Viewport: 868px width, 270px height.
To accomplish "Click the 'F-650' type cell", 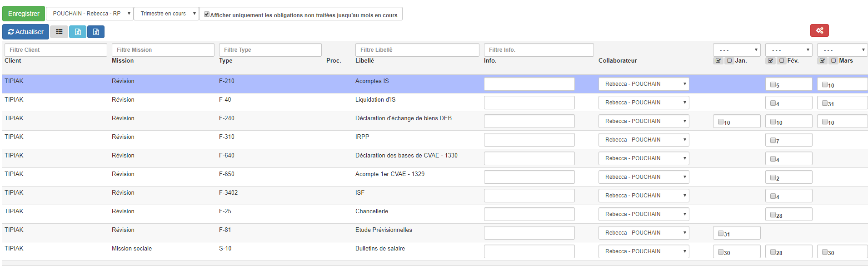I will 227,174.
